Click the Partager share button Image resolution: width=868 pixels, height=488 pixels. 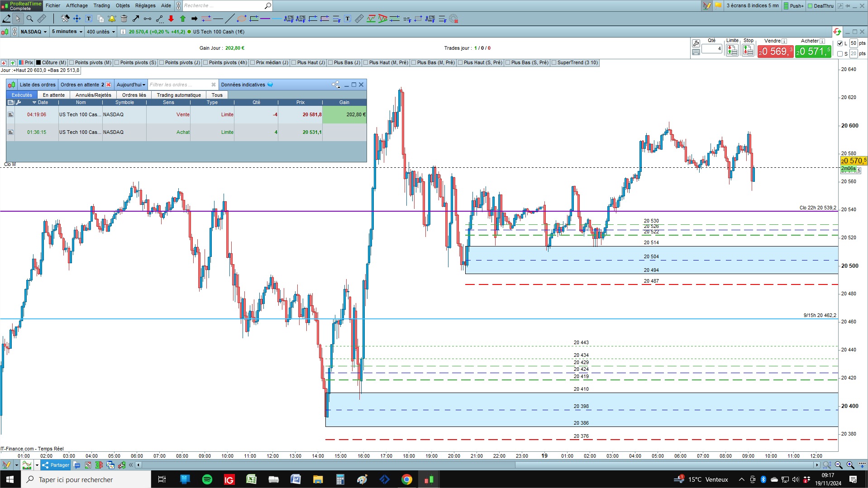tap(56, 465)
